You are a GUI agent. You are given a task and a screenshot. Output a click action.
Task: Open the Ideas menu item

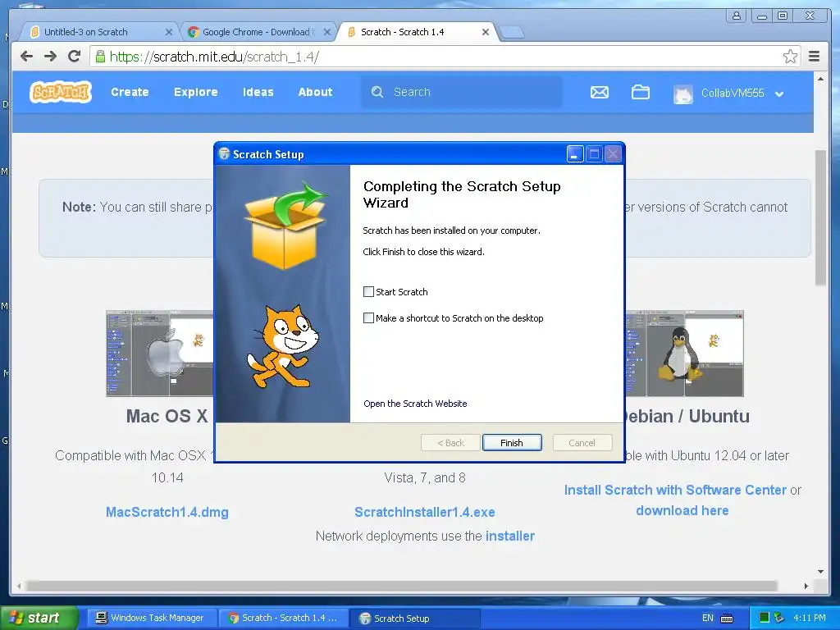tap(258, 92)
